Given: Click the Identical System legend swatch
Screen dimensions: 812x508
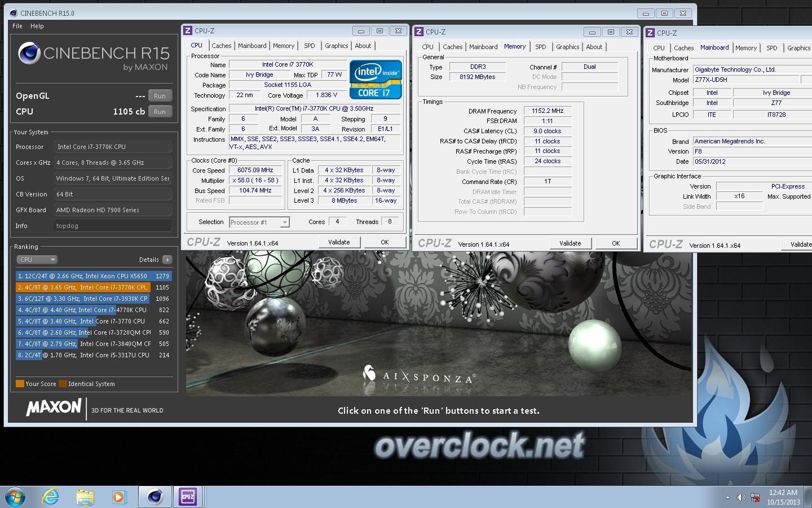Looking at the screenshot, I should click(63, 384).
